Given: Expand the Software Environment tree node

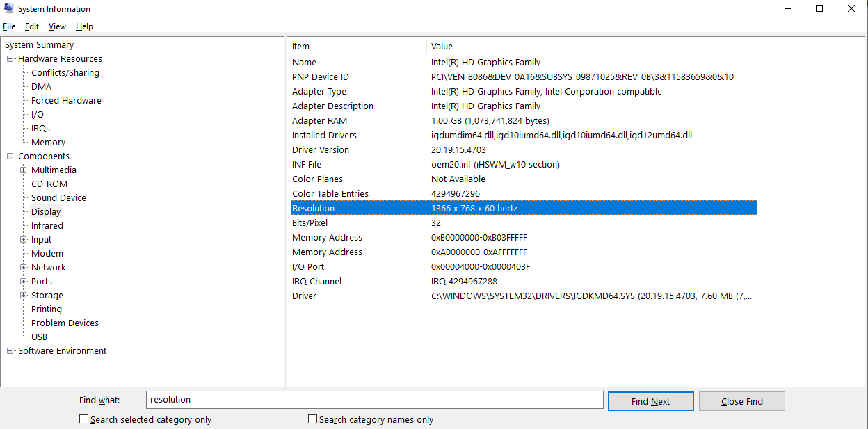Looking at the screenshot, I should (10, 351).
